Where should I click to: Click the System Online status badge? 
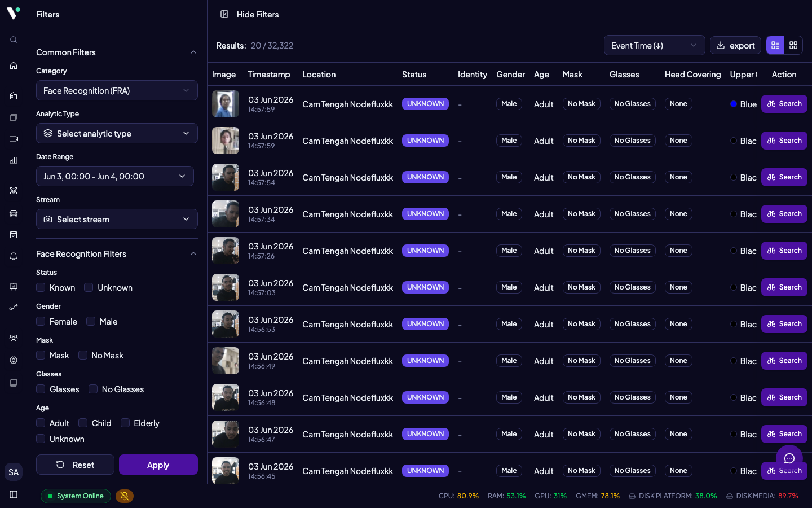76,496
